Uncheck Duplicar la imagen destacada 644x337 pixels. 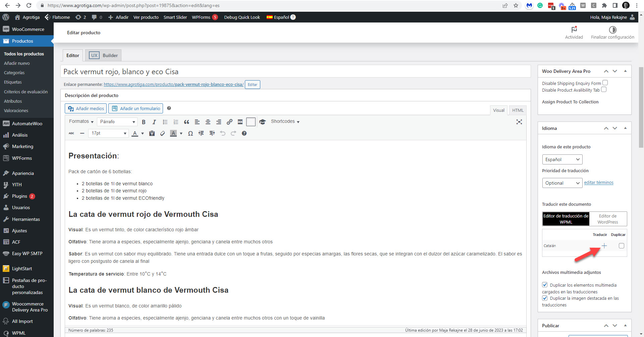tap(545, 298)
